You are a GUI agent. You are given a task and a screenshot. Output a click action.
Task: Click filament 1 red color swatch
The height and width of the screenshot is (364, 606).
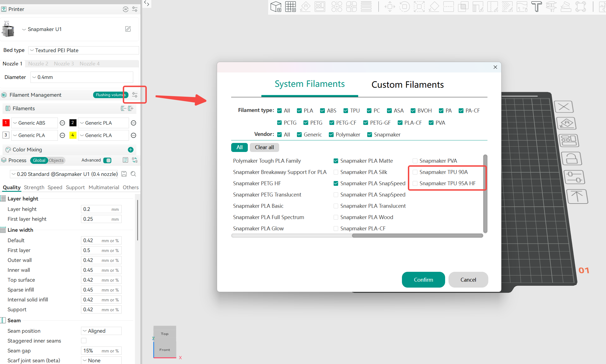(6, 123)
